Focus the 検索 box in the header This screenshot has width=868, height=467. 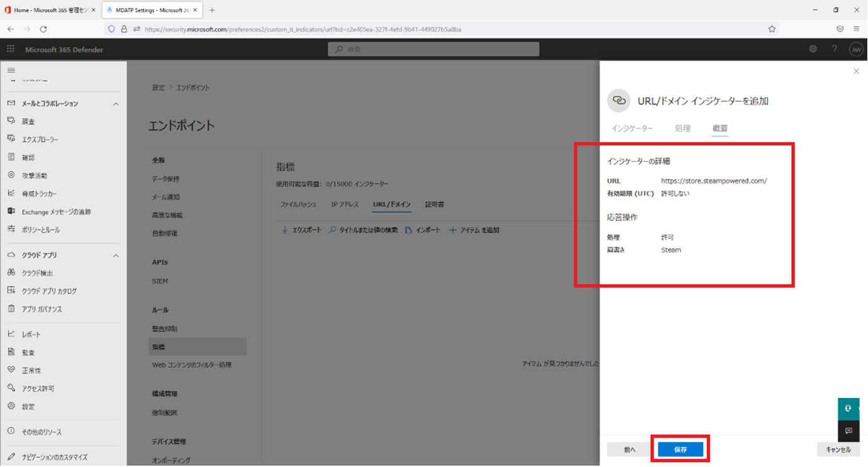point(433,49)
